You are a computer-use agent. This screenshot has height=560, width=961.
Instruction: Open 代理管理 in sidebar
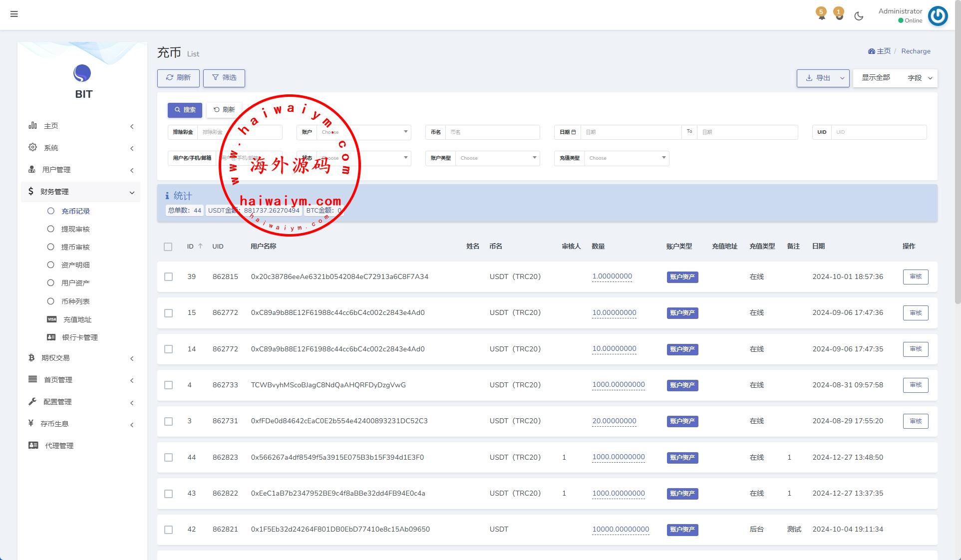(59, 446)
